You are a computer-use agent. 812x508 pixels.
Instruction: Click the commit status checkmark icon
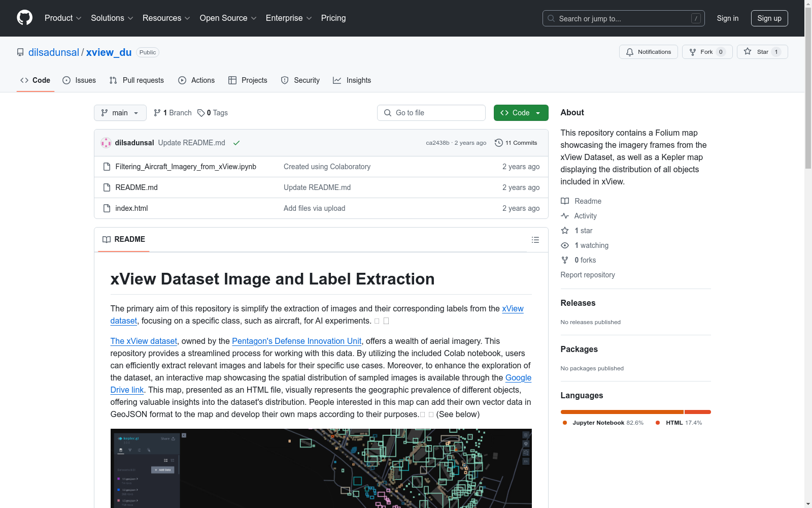(x=236, y=143)
